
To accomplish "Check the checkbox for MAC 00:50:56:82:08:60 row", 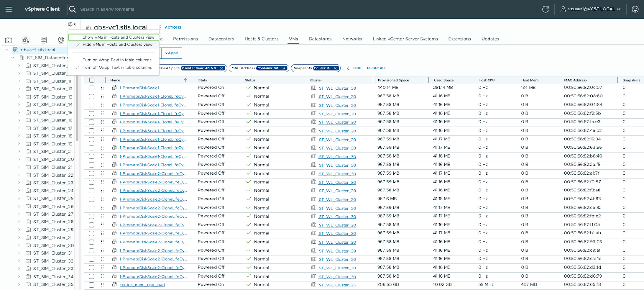I will click(x=92, y=97).
